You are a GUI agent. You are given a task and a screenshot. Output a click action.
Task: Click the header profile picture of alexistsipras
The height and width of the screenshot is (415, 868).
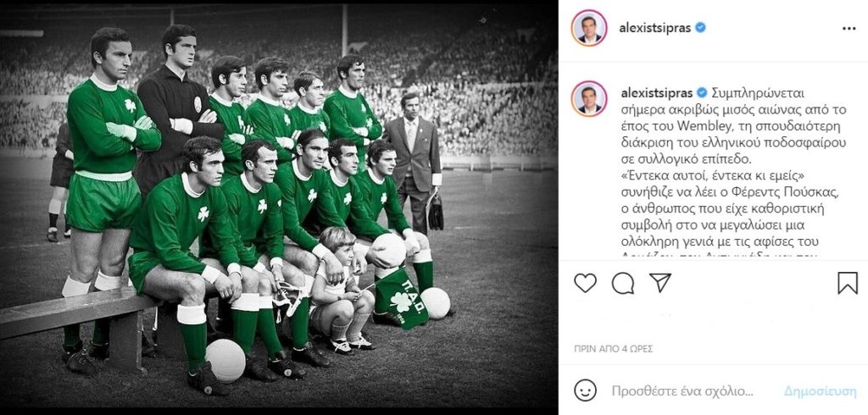(x=589, y=28)
